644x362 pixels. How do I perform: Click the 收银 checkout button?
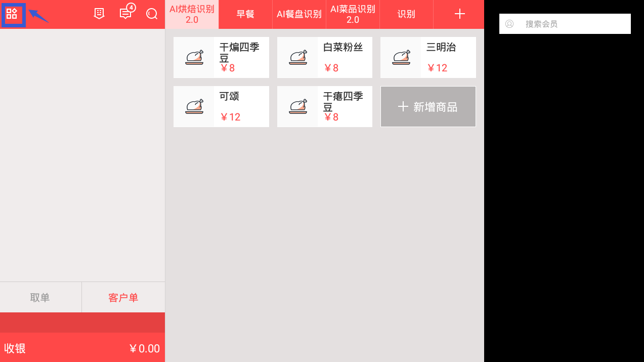(x=82, y=348)
